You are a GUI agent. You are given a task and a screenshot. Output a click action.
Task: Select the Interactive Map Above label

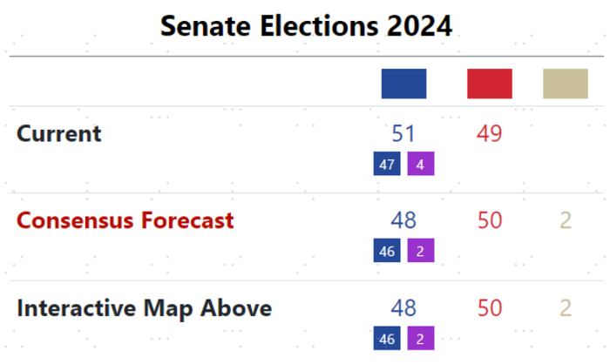coord(145,308)
